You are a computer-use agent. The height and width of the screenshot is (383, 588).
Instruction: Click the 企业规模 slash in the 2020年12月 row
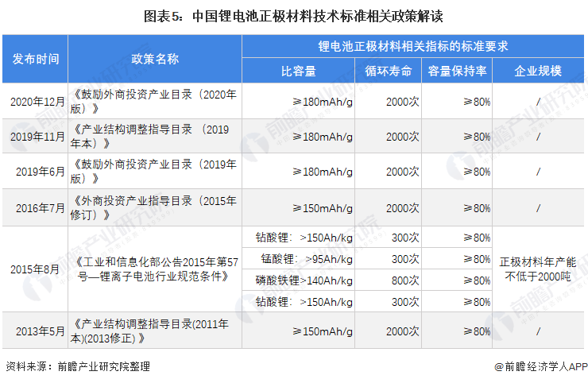tap(538, 102)
